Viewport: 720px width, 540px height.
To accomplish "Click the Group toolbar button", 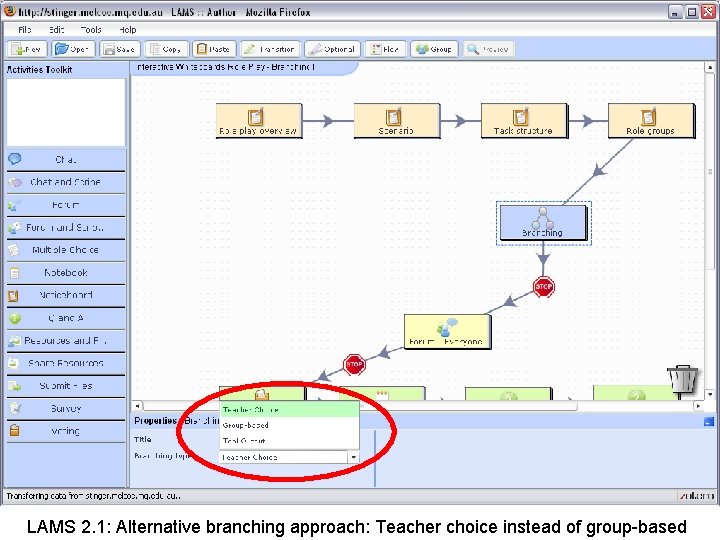I will 434,49.
